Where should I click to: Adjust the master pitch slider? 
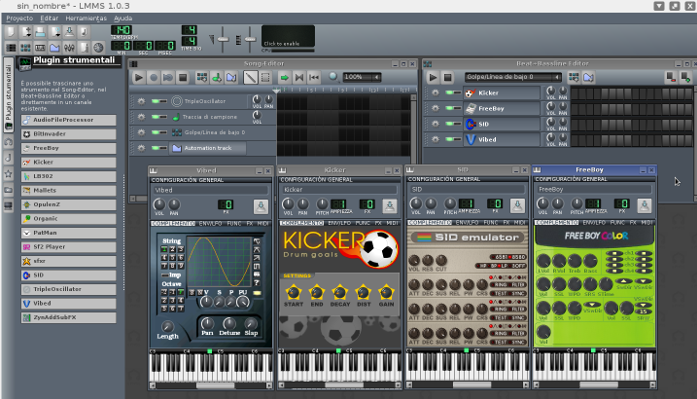pos(250,40)
